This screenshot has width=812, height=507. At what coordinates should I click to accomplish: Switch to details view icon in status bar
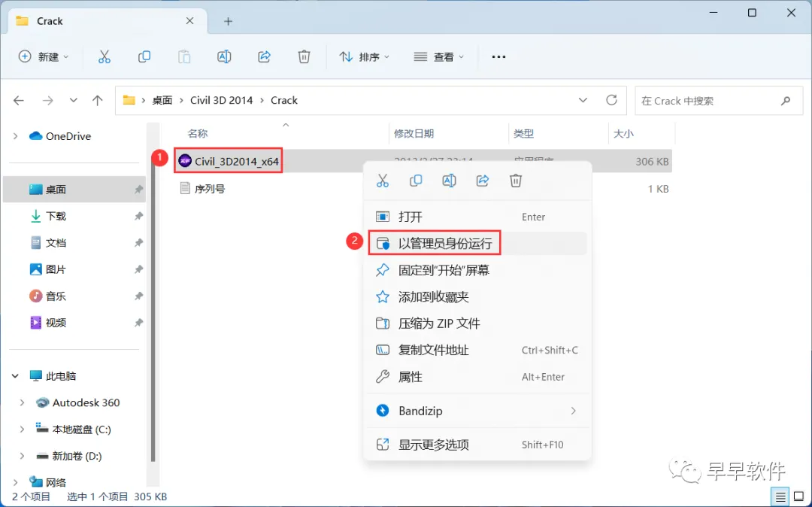tap(780, 496)
